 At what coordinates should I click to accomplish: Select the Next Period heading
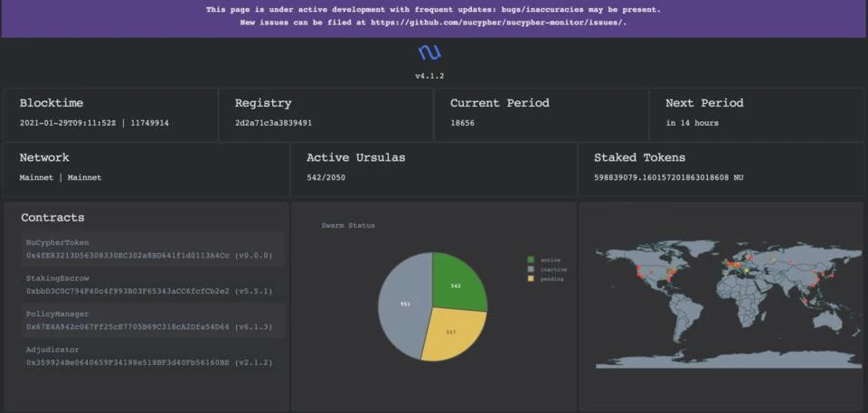(704, 103)
